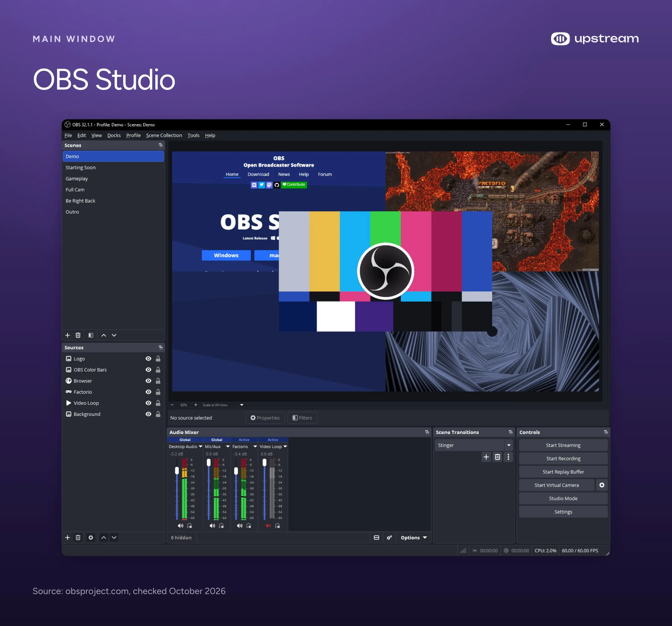Open transition properties three-dot menu

coord(508,457)
